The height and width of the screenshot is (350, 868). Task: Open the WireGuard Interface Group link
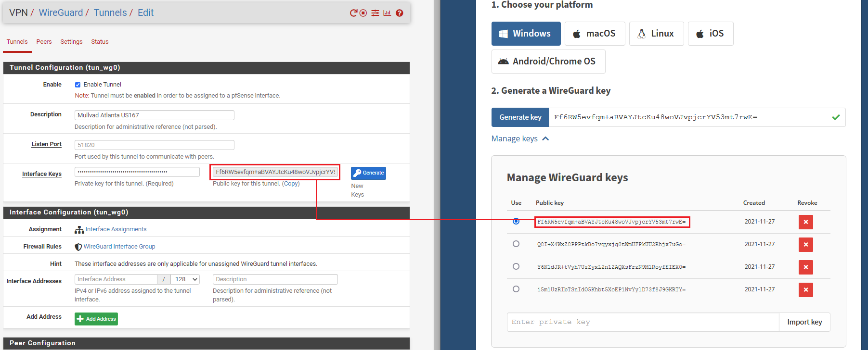coord(119,247)
